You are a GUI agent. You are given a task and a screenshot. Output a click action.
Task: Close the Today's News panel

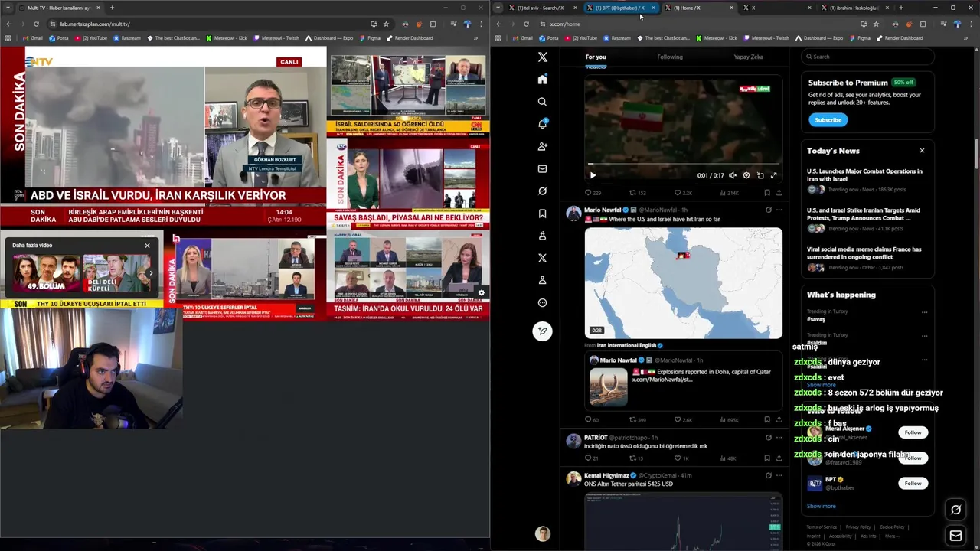click(x=922, y=151)
